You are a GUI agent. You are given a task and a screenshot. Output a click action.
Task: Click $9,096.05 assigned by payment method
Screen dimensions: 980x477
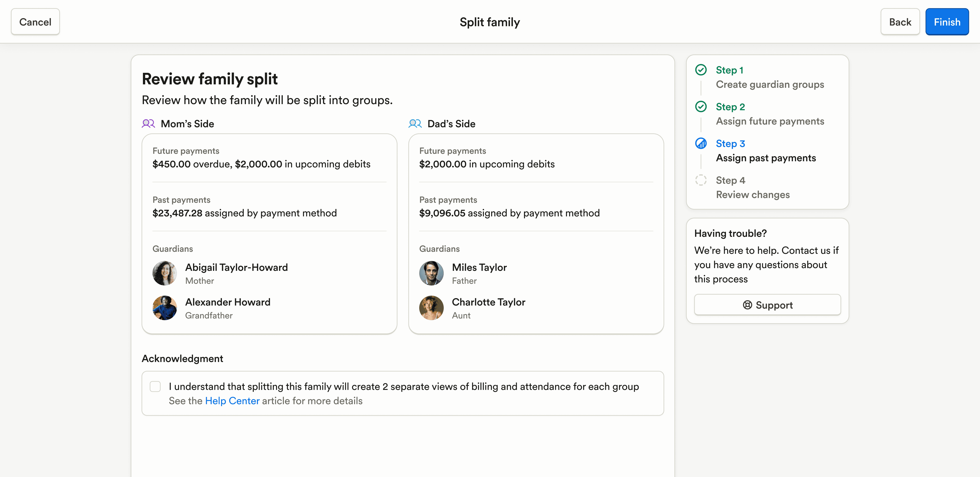click(510, 213)
